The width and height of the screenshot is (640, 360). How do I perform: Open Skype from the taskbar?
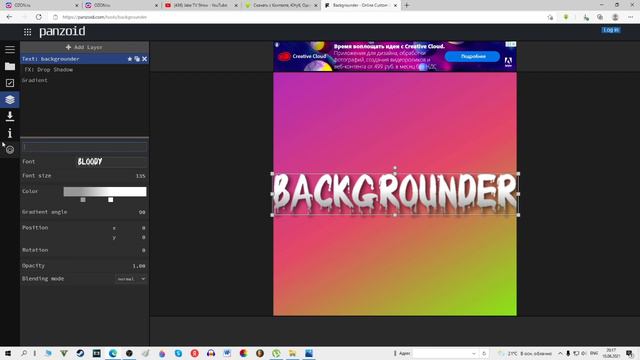tap(178, 353)
